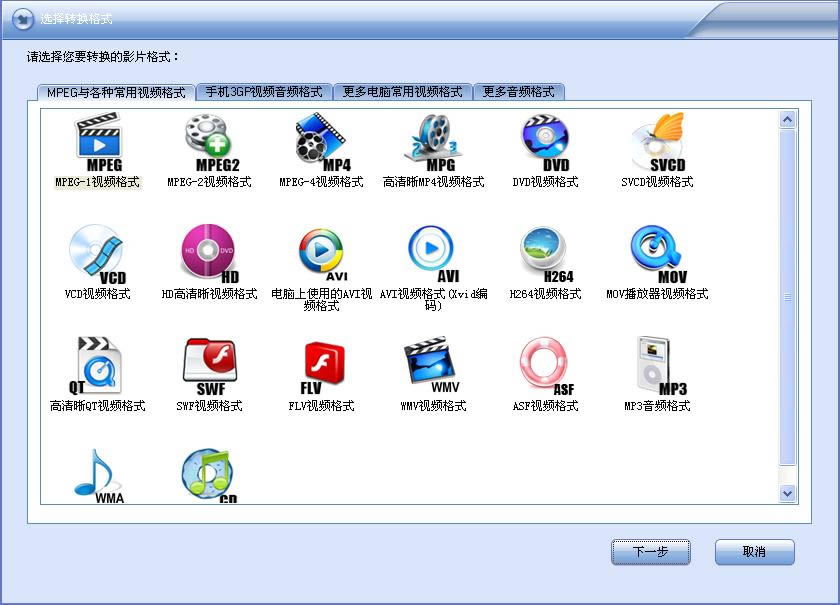Image resolution: width=840 pixels, height=605 pixels.
Task: Choose the DVD video format icon
Action: tap(545, 142)
